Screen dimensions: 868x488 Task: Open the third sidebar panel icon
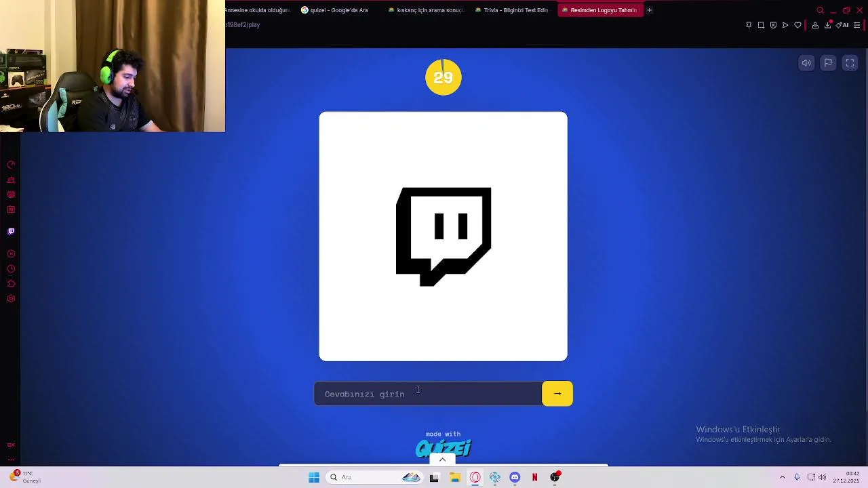pos(11,195)
